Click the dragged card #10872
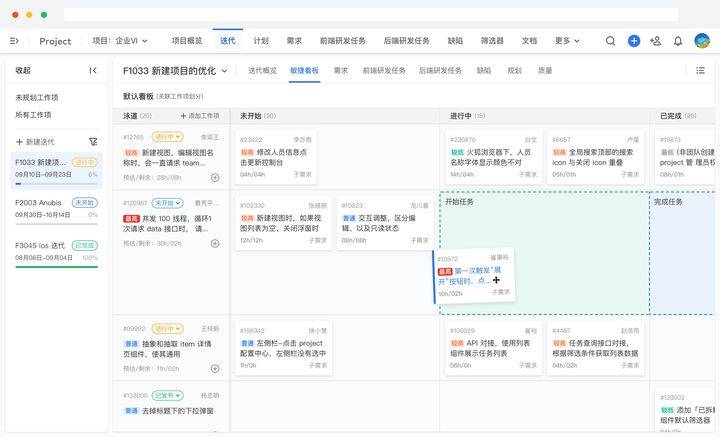The image size is (720, 437). click(473, 276)
